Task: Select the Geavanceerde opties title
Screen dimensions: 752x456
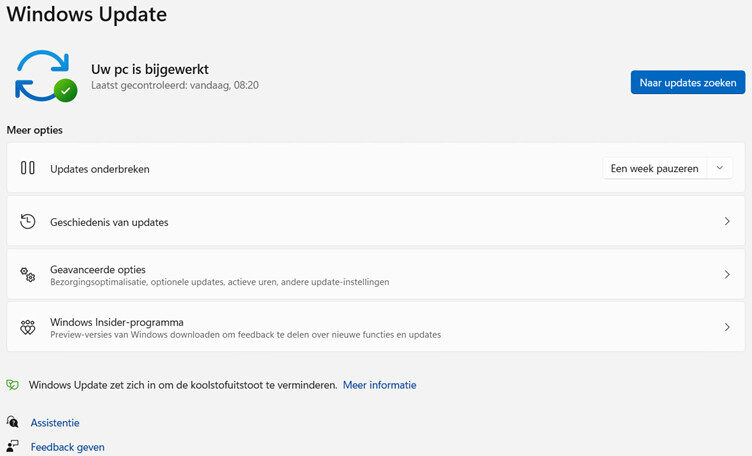Action: tap(98, 269)
